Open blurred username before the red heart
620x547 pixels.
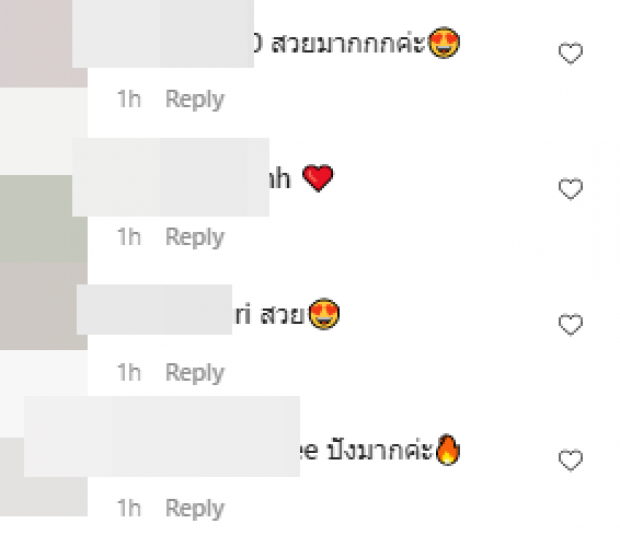point(171,177)
